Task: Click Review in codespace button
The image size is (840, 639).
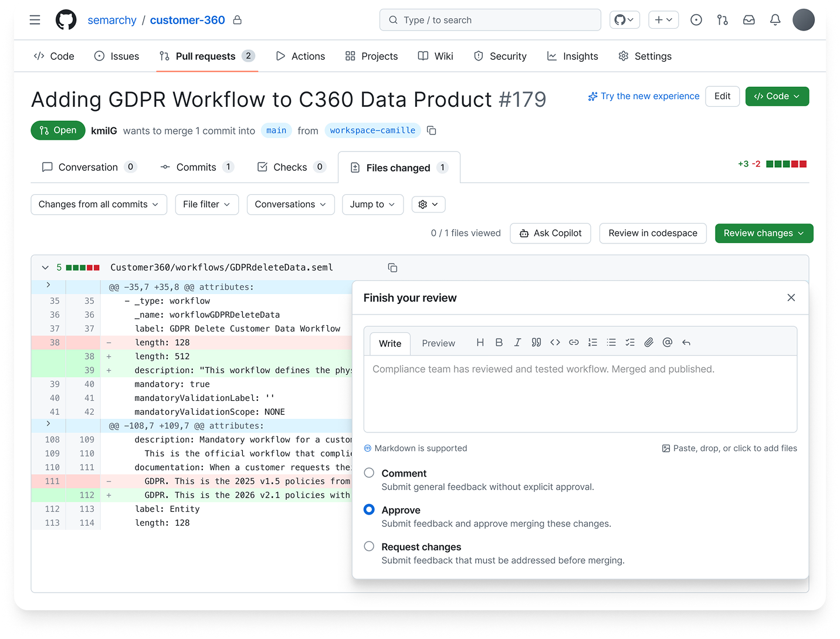Action: (653, 233)
